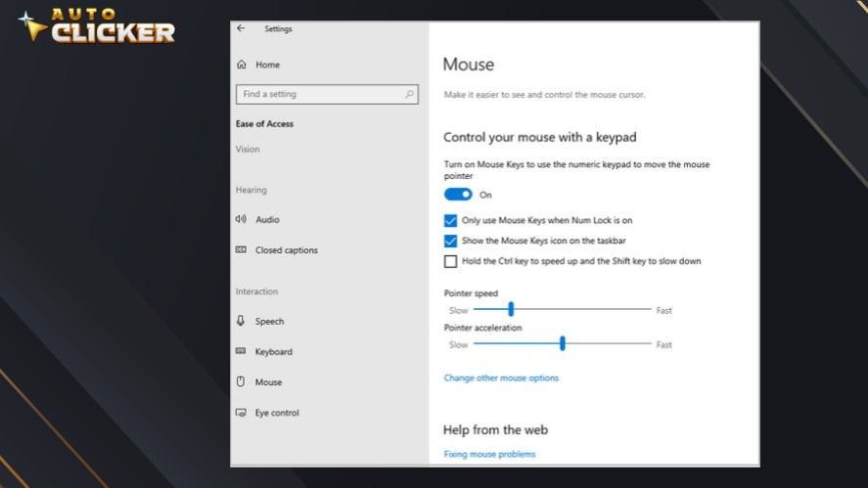Click the Home house icon
This screenshot has height=488, width=868.
(x=242, y=65)
